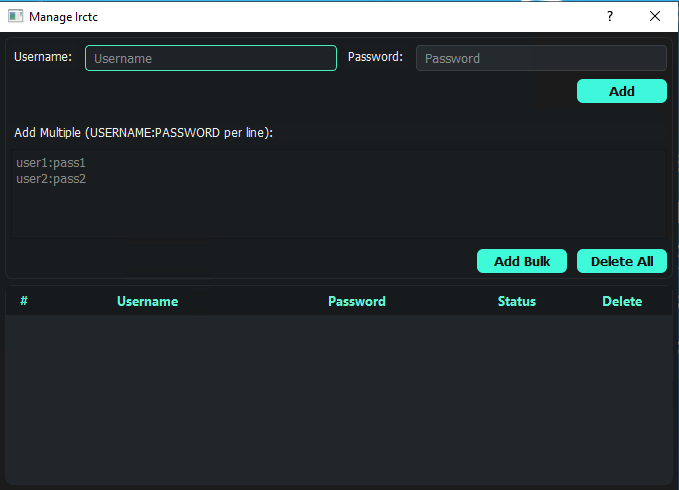Click the Add Bulk button

pos(522,261)
